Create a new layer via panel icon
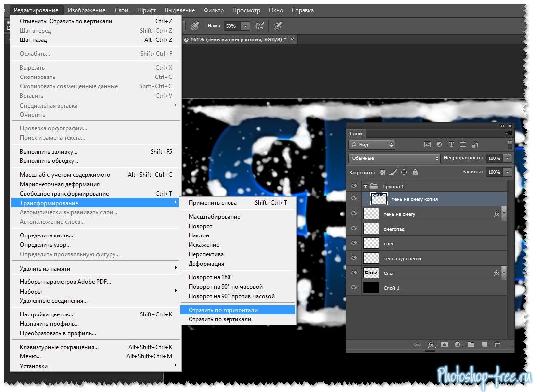The image size is (534, 392). click(x=484, y=345)
